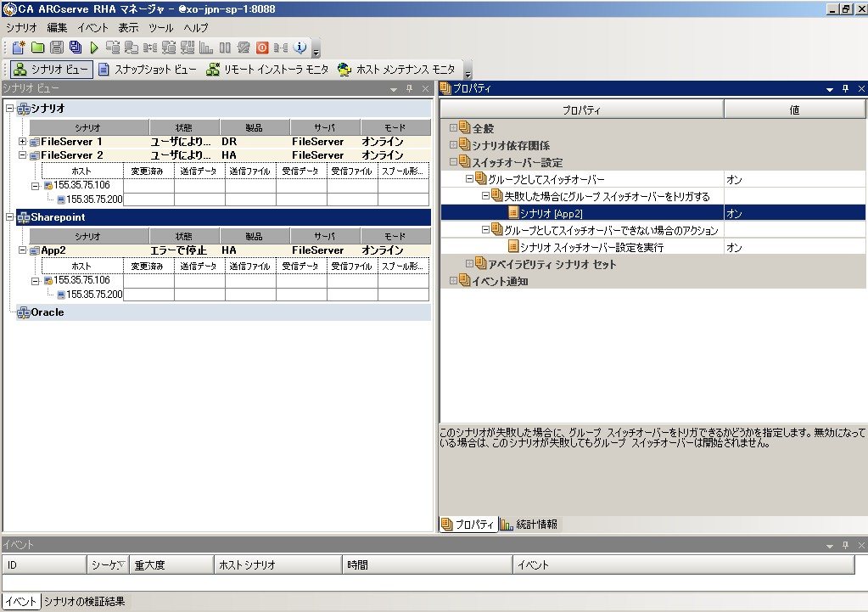Click the yellow open folder toolbar icon
The image size is (868, 612).
click(37, 48)
